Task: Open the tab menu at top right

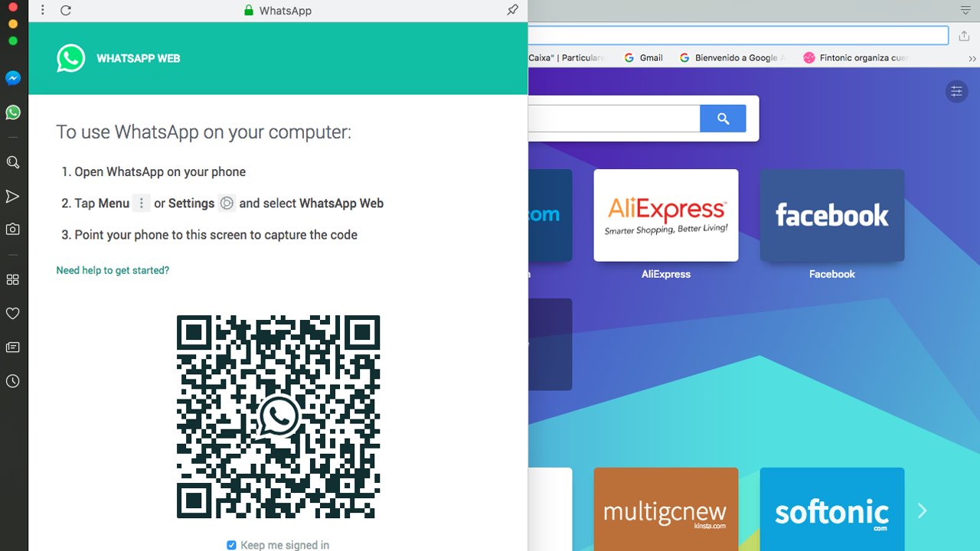Action: [965, 11]
